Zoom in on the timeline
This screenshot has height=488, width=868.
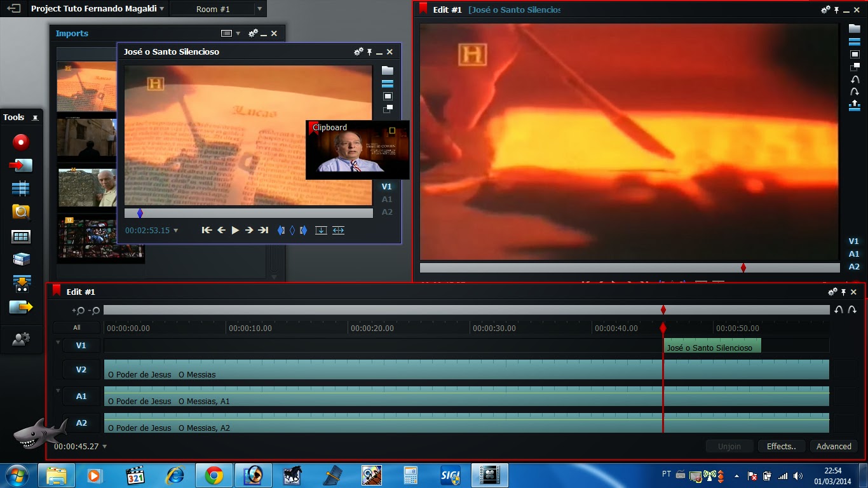(78, 310)
